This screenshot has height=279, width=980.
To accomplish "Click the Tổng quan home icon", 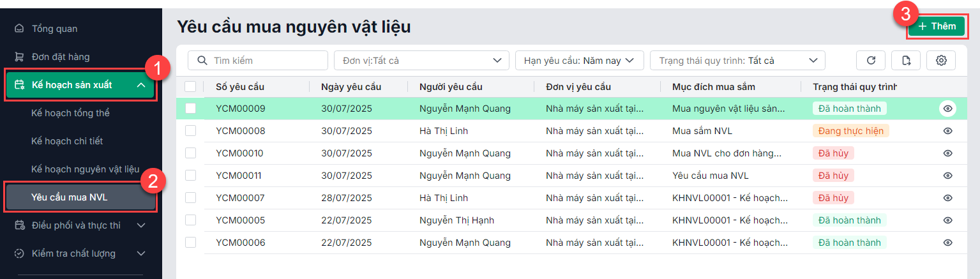I will pyautogui.click(x=19, y=29).
